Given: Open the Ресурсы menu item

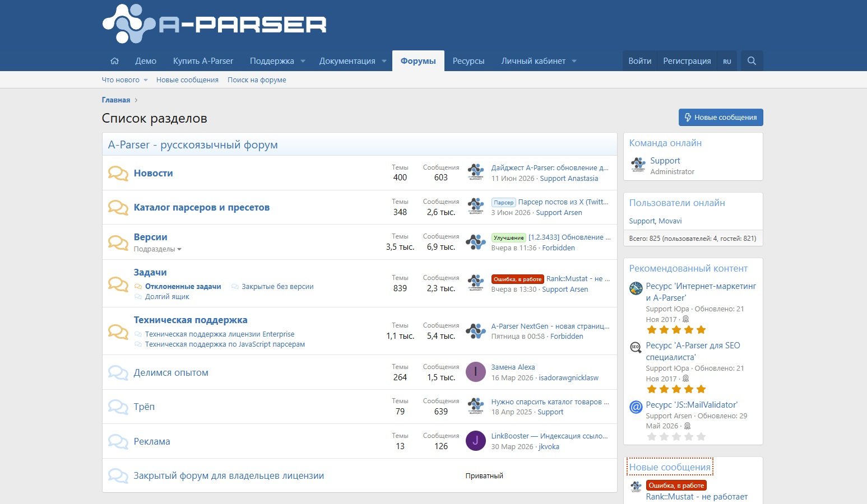Looking at the screenshot, I should coord(469,61).
